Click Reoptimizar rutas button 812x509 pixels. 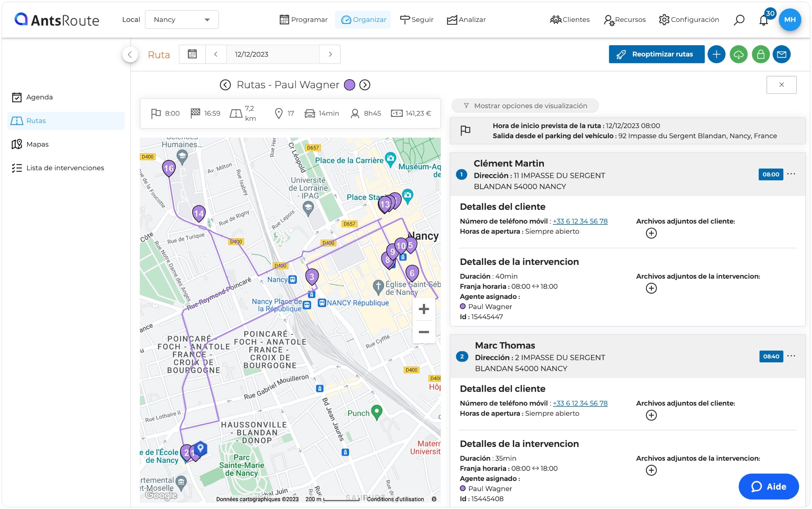[656, 54]
